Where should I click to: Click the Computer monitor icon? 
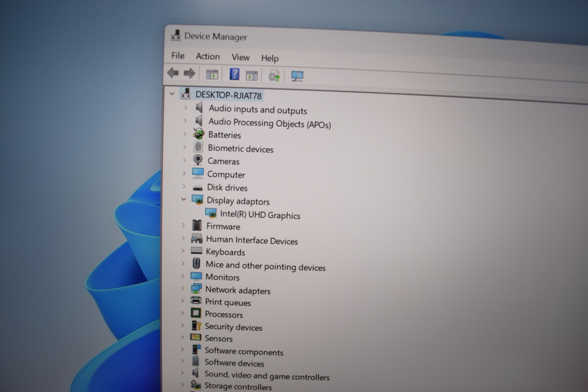[198, 173]
